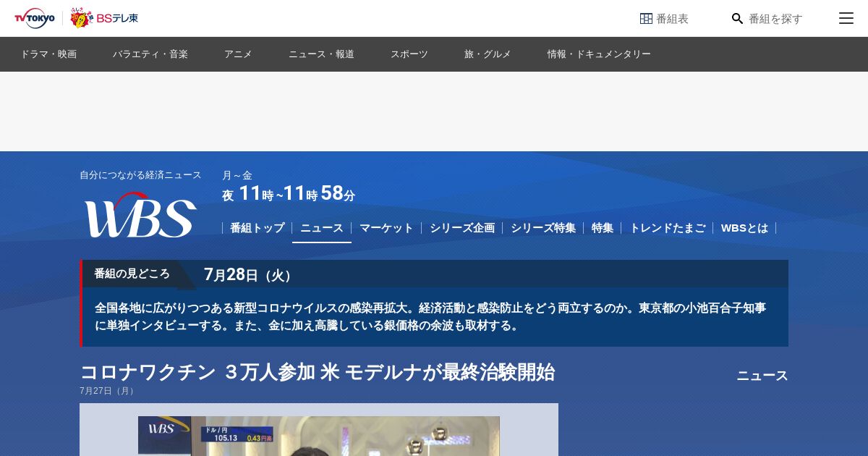
Task: Select 情報・ドキュメンタリー category
Action: click(x=599, y=54)
